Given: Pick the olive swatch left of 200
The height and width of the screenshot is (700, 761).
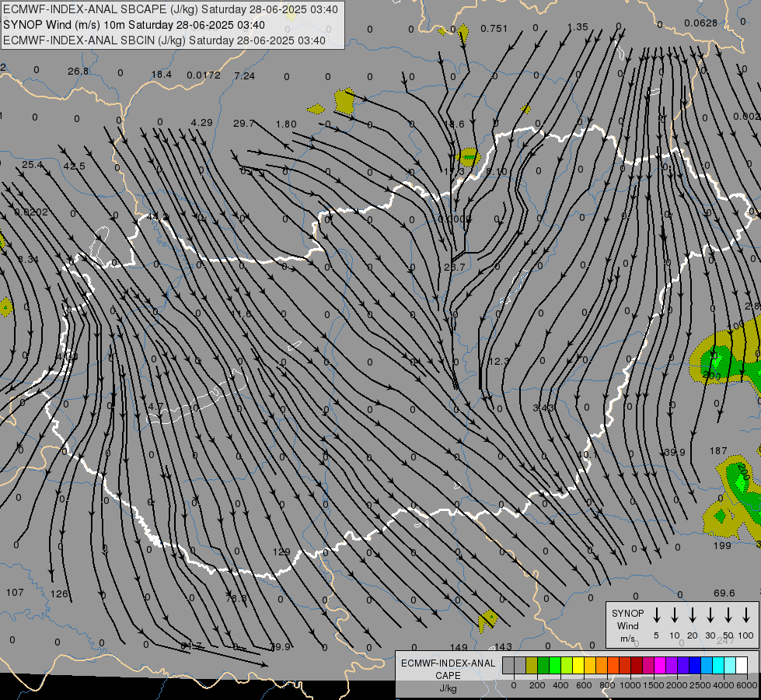Looking at the screenshot, I should click(532, 665).
